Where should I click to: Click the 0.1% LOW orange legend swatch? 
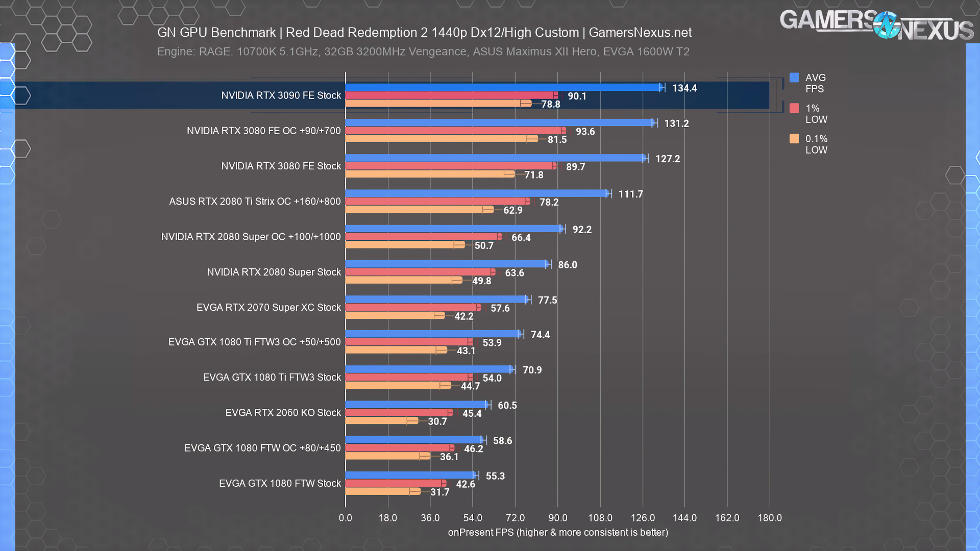[794, 139]
